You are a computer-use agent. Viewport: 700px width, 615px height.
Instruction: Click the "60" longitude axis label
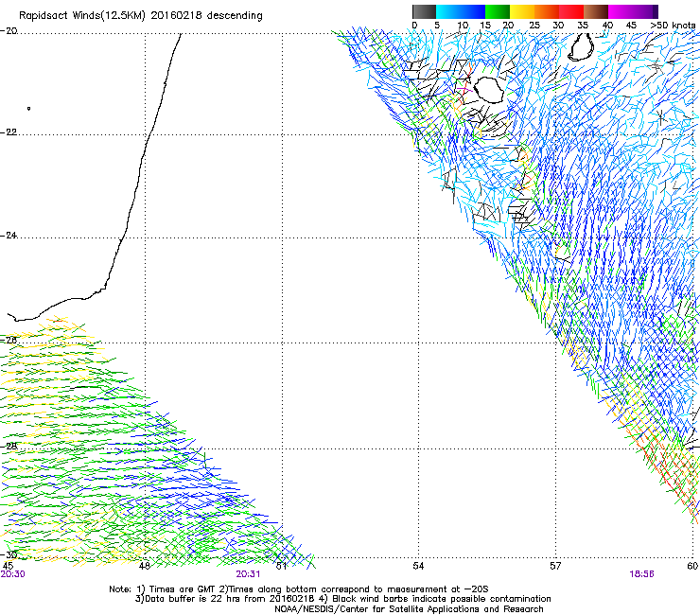(692, 566)
